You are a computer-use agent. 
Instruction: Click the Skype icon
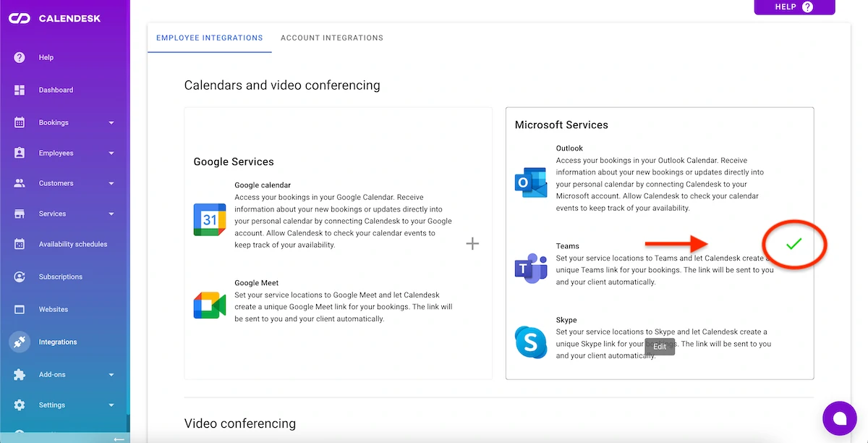(530, 342)
